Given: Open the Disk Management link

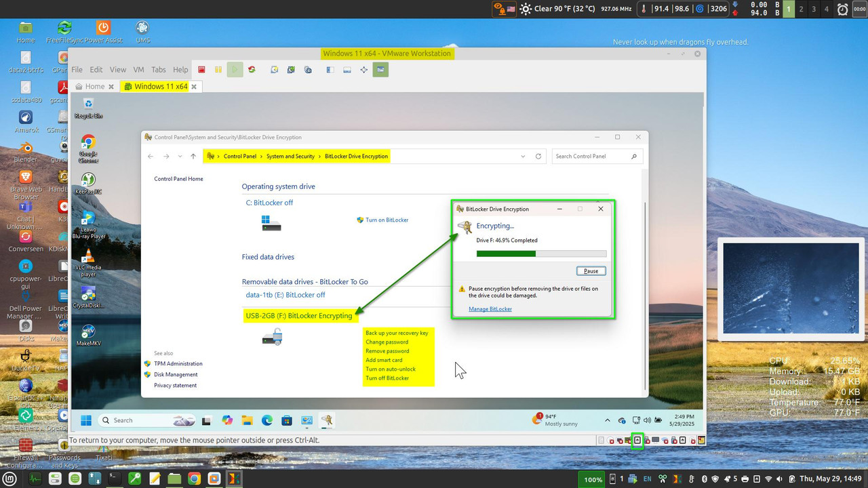Looking at the screenshot, I should click(x=176, y=374).
